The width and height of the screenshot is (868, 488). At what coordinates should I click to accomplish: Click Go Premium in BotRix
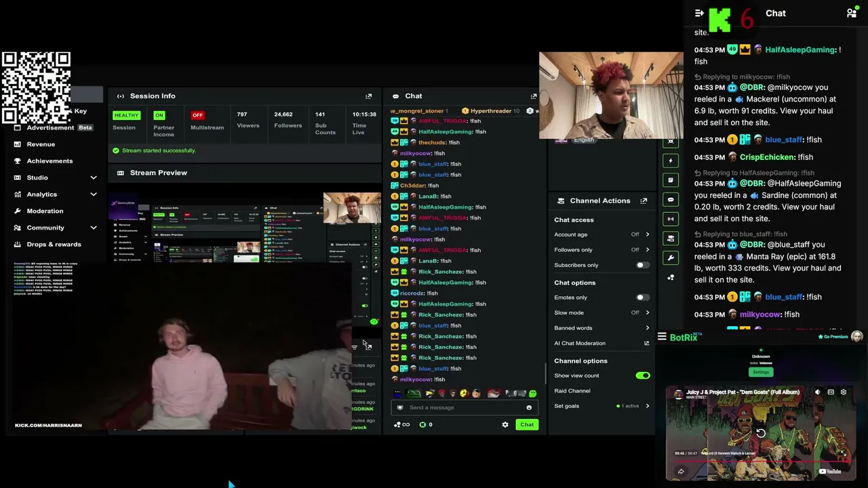pos(833,337)
